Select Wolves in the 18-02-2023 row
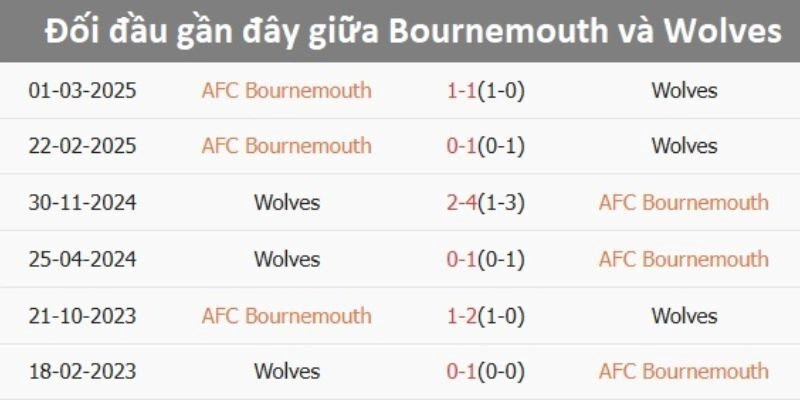Screen dimensions: 800x400 [287, 372]
